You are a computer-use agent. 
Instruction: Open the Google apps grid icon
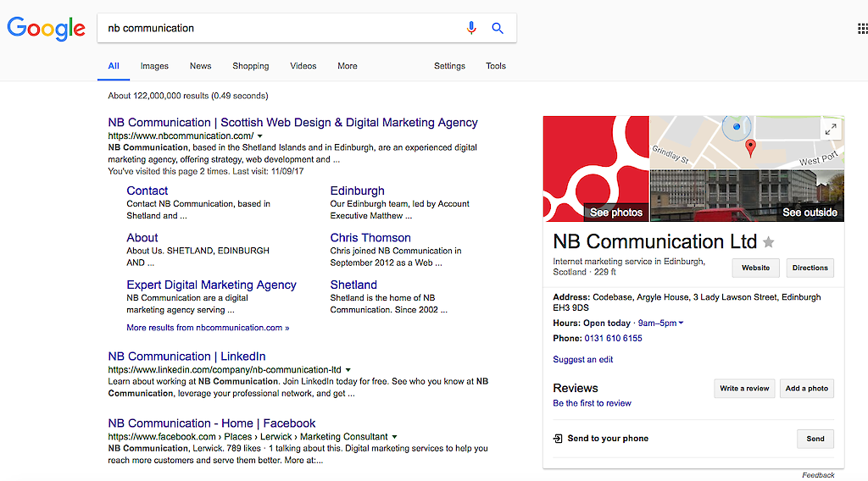click(x=862, y=29)
